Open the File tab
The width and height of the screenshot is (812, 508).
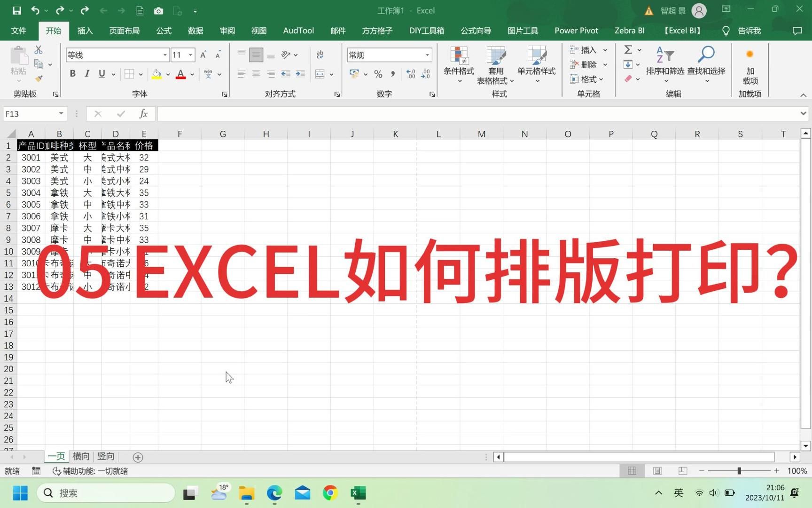click(x=18, y=31)
